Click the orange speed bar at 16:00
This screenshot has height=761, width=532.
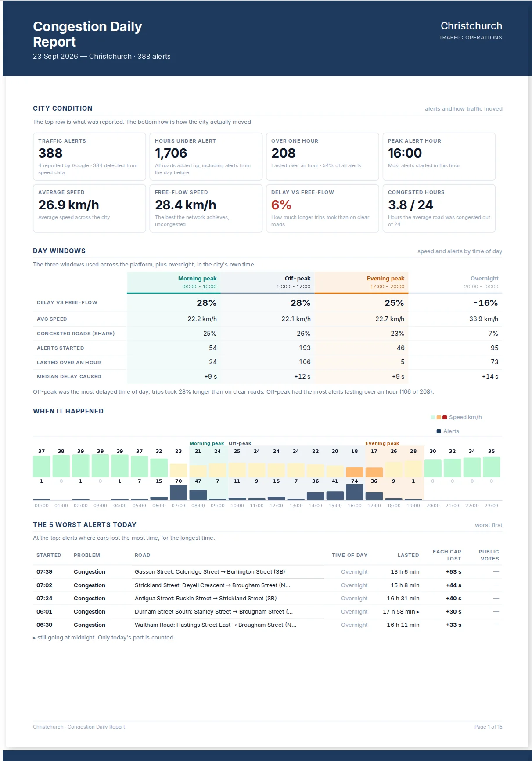pos(355,472)
